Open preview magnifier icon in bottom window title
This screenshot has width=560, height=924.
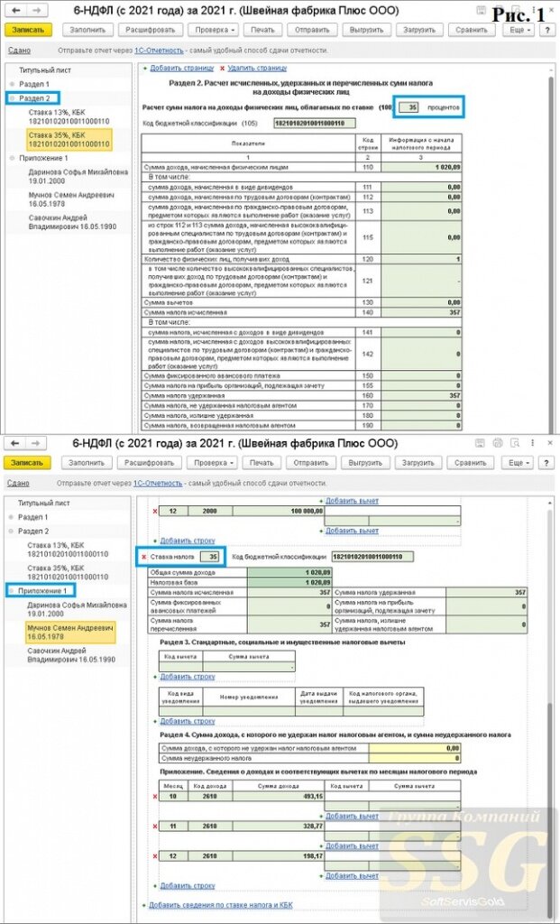515,443
